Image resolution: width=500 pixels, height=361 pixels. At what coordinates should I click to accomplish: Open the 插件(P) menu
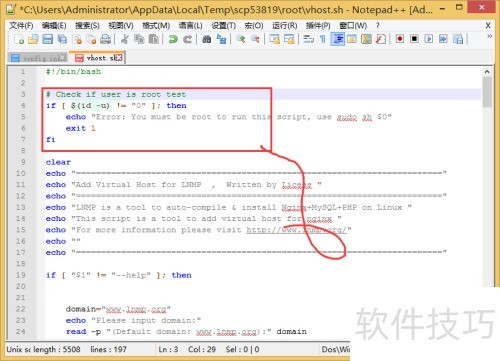(x=318, y=25)
